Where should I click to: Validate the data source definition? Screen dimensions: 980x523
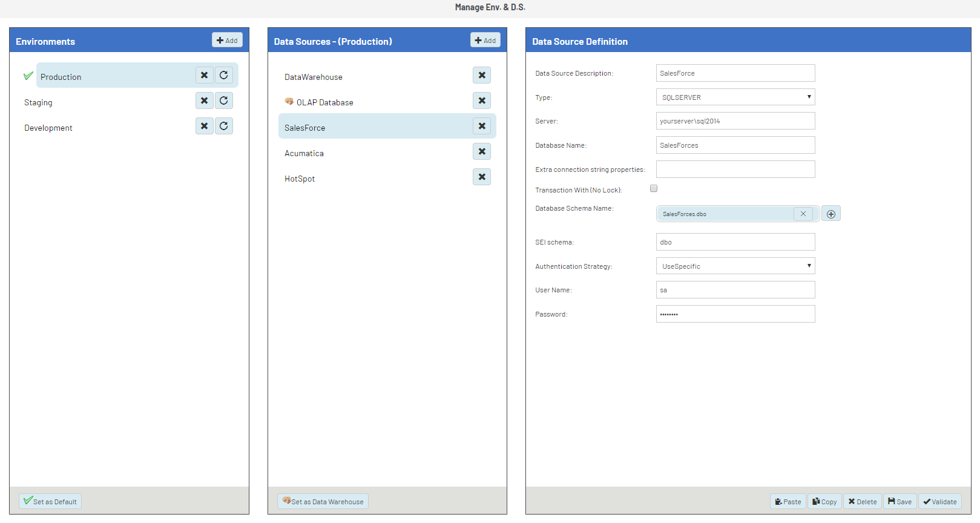(940, 501)
